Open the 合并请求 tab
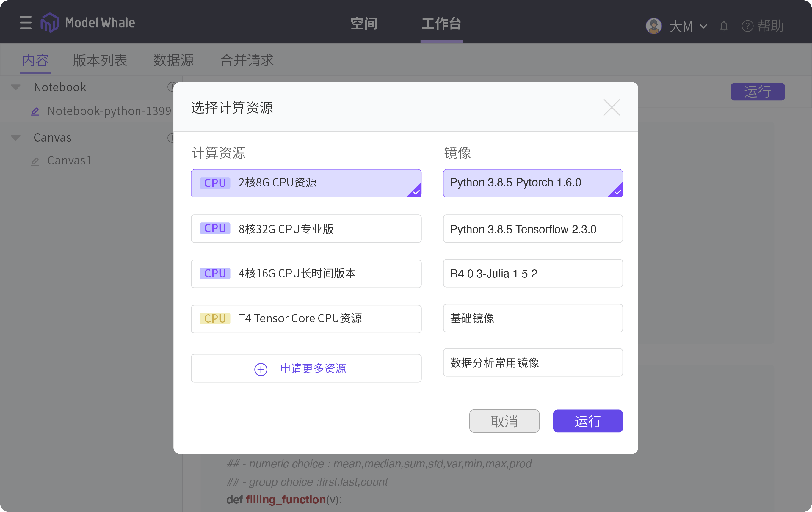Image resolution: width=812 pixels, height=512 pixels. click(x=247, y=60)
